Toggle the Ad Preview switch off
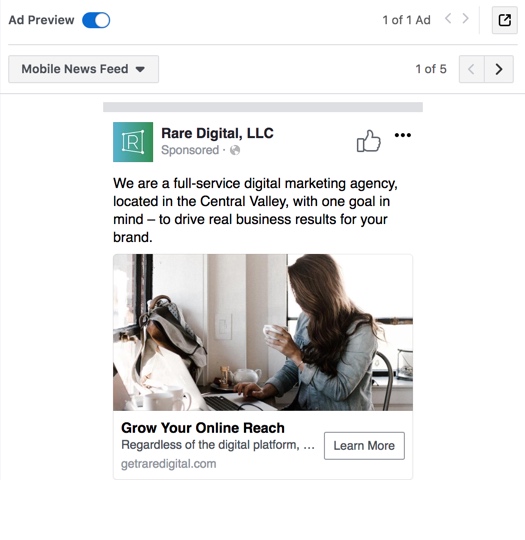Image resolution: width=525 pixels, height=540 pixels. [x=96, y=20]
